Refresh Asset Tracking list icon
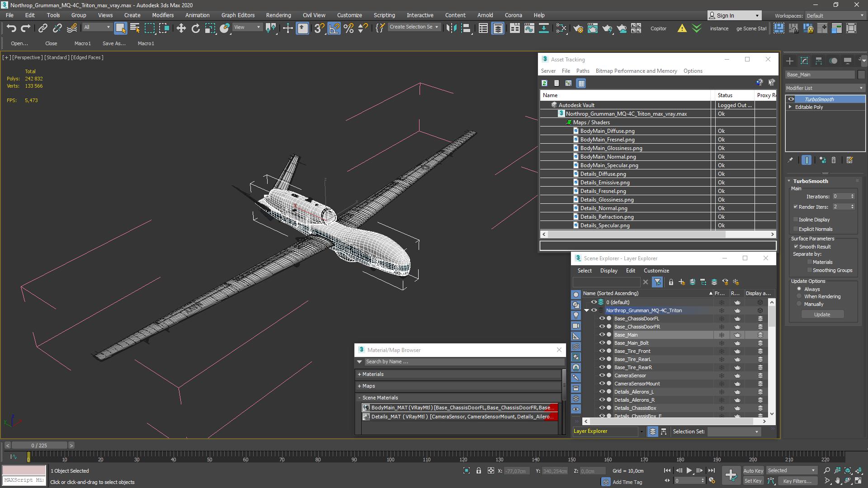Image resolution: width=868 pixels, height=488 pixels. click(x=544, y=83)
